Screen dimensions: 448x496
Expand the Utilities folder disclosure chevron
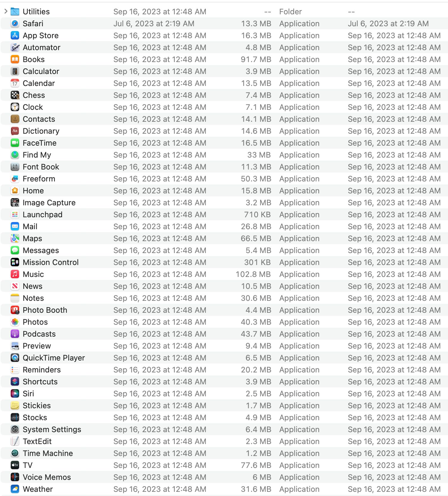[x=6, y=12]
